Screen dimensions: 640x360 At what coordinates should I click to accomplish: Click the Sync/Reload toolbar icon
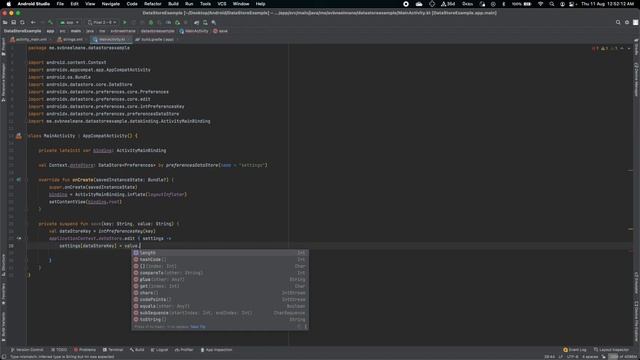pyautogui.click(x=22, y=22)
